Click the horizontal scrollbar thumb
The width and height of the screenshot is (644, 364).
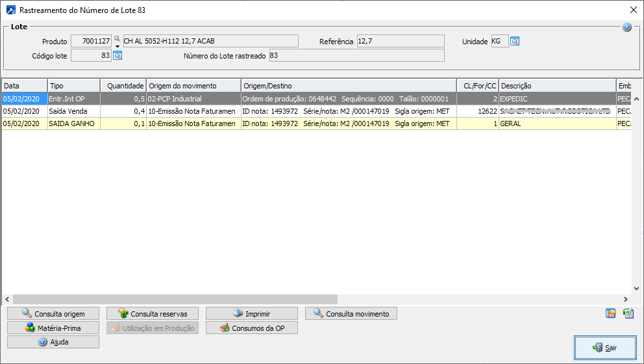[x=175, y=299]
